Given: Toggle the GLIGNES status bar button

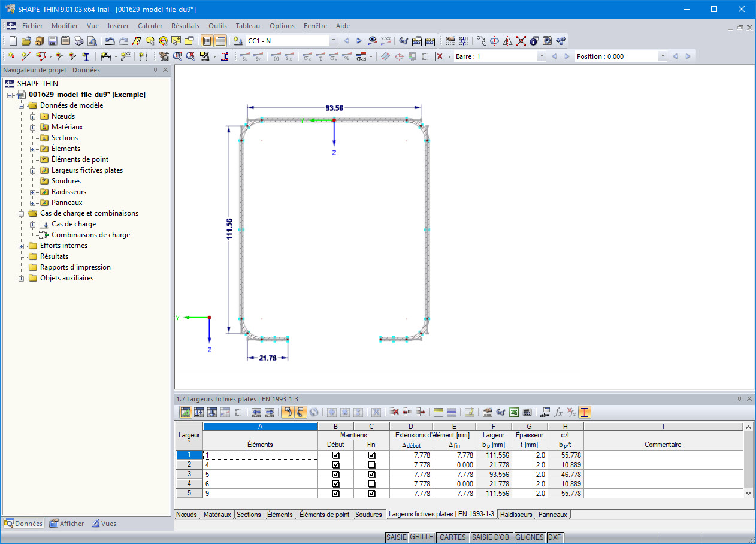Looking at the screenshot, I should pos(530,537).
